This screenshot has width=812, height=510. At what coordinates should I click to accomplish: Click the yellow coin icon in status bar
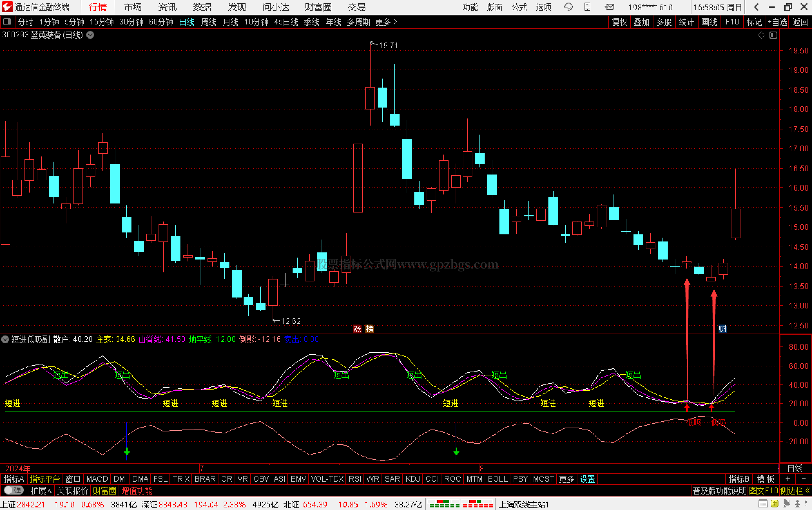pyautogui.click(x=775, y=504)
